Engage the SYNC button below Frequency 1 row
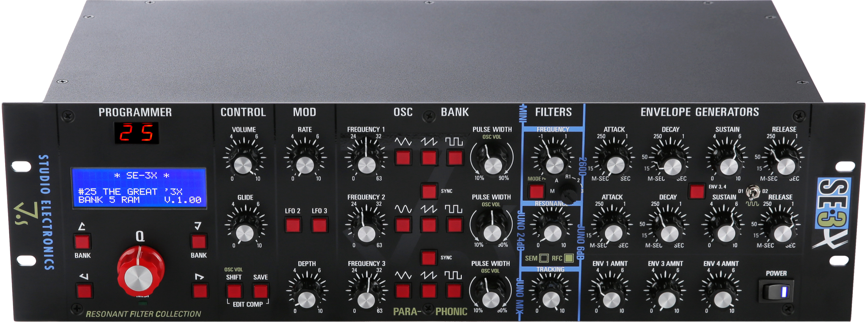Image resolution: width=868 pixels, height=322 pixels. [429, 191]
